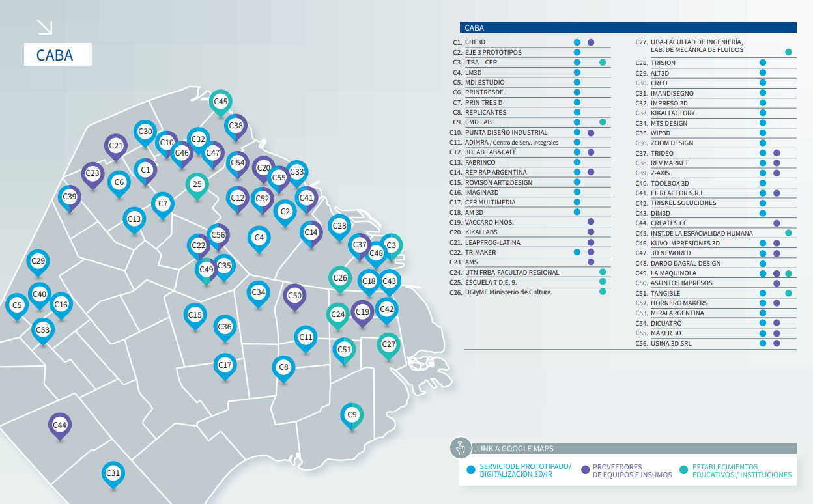Click the CABA title label over the map
Viewport: 813px width, 504px height.
58,55
